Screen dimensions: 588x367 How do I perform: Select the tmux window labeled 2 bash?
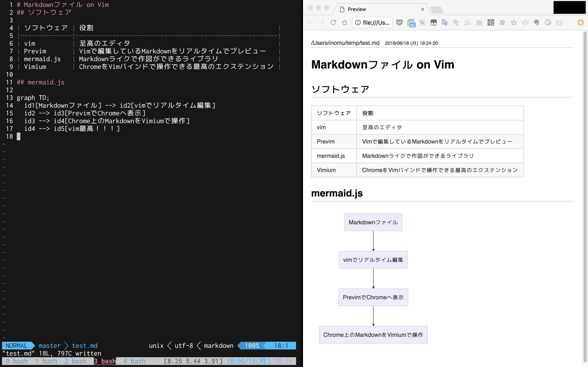tap(76, 361)
